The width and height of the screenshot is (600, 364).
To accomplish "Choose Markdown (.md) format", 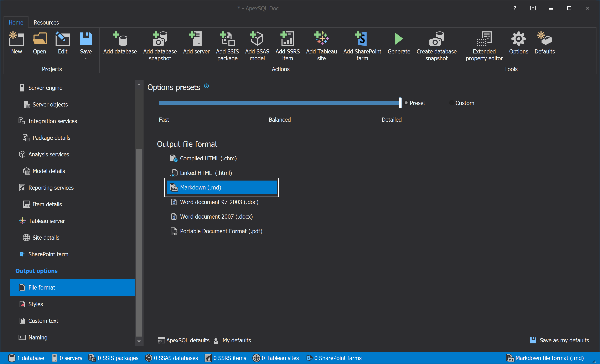I will [x=222, y=187].
